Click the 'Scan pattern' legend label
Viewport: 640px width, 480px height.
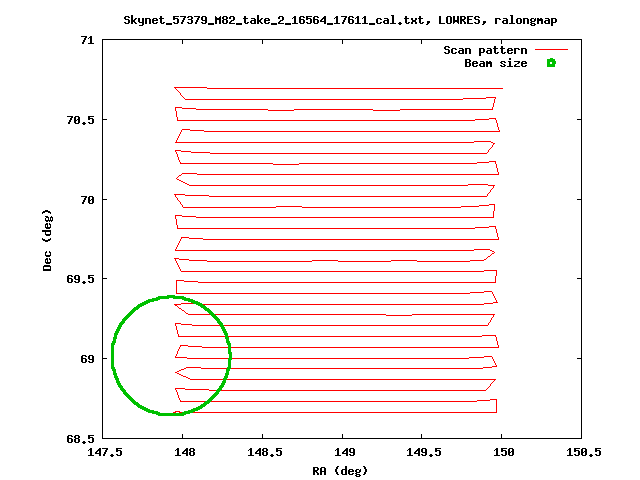(485, 50)
